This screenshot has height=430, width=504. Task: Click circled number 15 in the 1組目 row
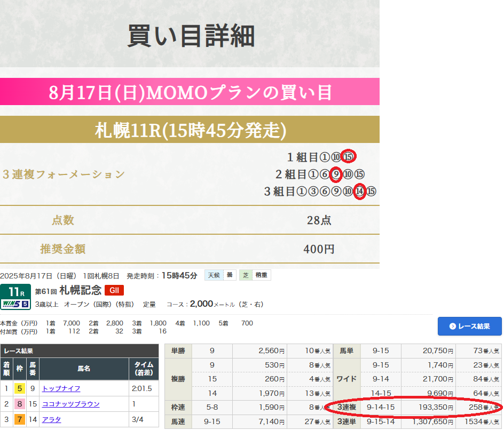coord(348,157)
